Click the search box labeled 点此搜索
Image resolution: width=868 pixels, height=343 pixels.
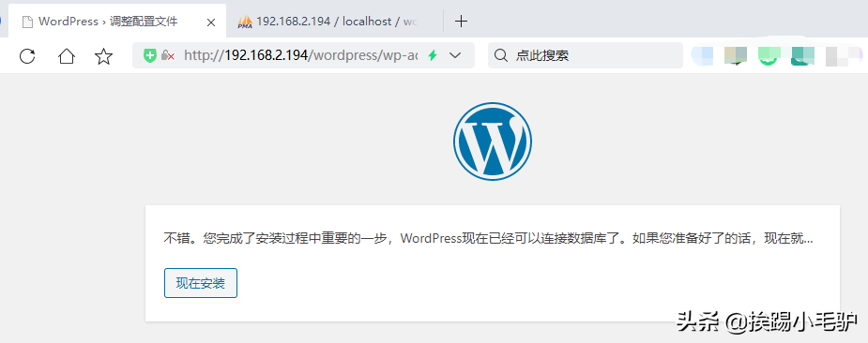(586, 55)
